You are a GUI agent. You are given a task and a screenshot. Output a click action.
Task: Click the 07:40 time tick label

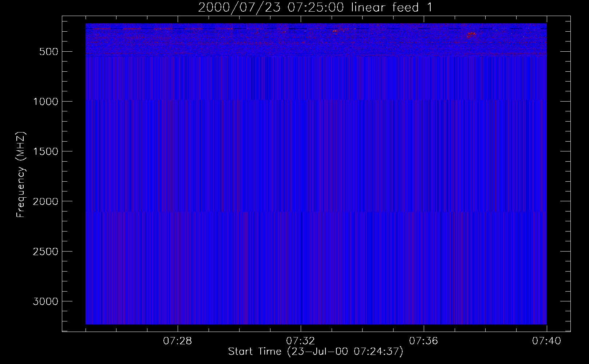(x=547, y=341)
